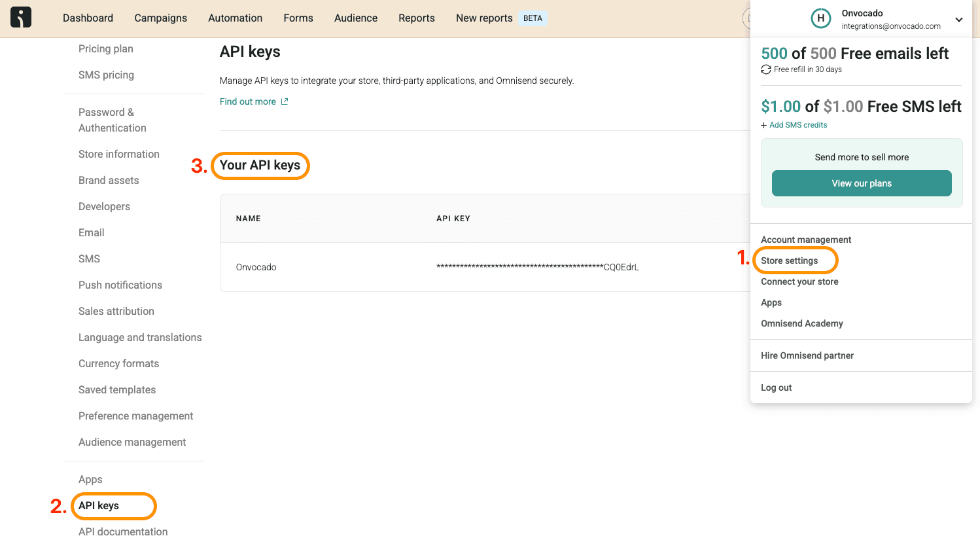Select Store settings in account menu
The image size is (980, 538).
[x=789, y=260]
